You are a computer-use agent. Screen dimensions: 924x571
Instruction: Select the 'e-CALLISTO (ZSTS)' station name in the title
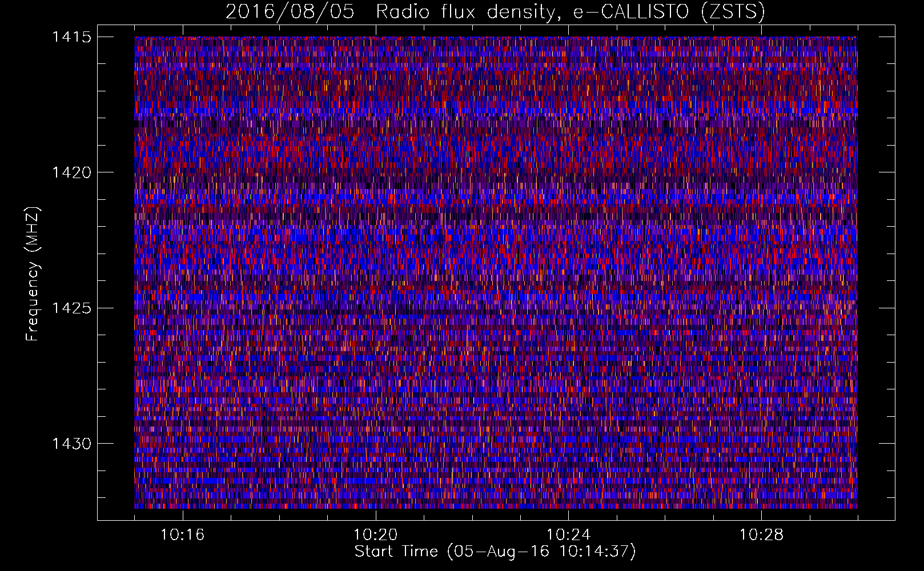669,11
